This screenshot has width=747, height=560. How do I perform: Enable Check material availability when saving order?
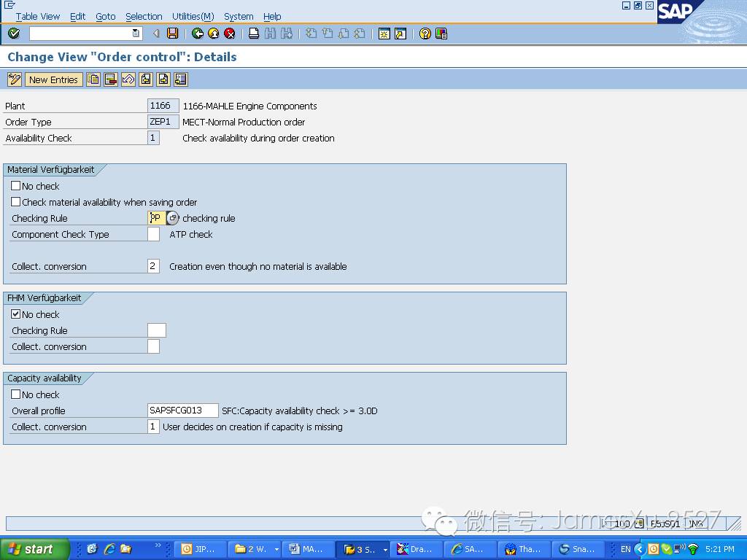[16, 202]
